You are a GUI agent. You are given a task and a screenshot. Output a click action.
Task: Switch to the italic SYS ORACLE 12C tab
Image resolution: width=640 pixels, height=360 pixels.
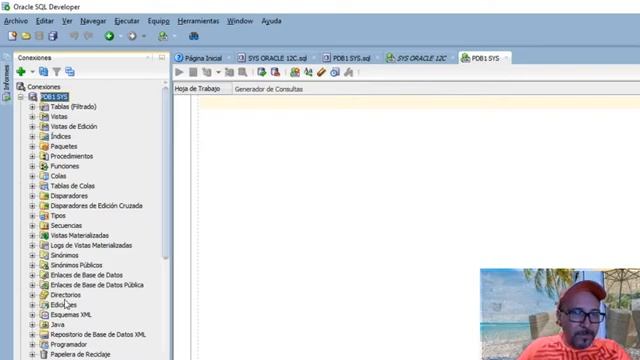pyautogui.click(x=417, y=58)
